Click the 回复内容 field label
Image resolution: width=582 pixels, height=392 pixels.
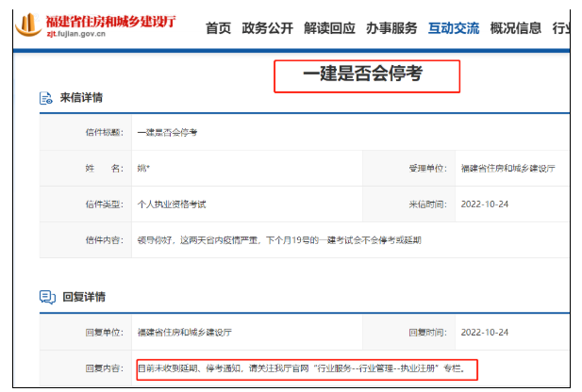tap(105, 368)
